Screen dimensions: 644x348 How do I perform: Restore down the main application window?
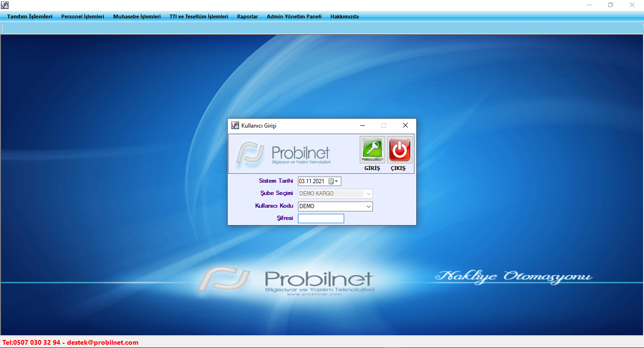click(611, 5)
